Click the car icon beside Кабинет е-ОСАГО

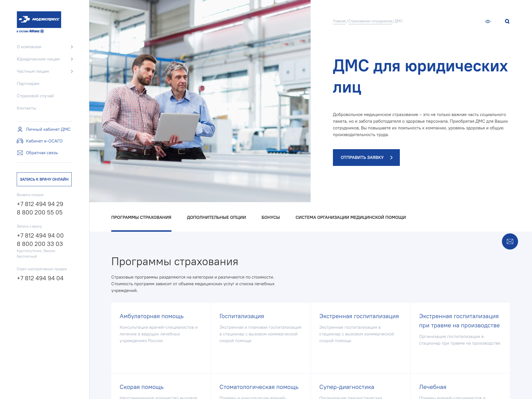20,141
